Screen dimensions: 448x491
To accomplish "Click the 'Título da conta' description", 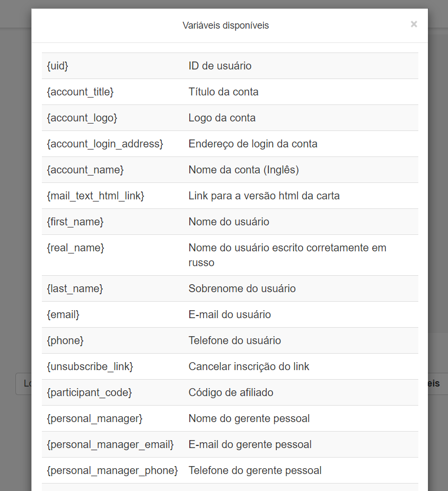I will [x=224, y=92].
